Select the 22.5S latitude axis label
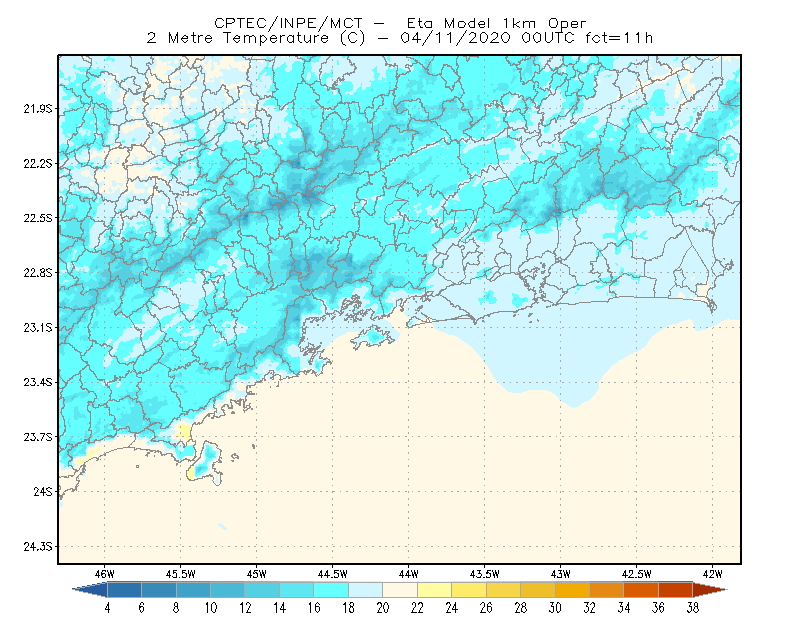 click(38, 218)
